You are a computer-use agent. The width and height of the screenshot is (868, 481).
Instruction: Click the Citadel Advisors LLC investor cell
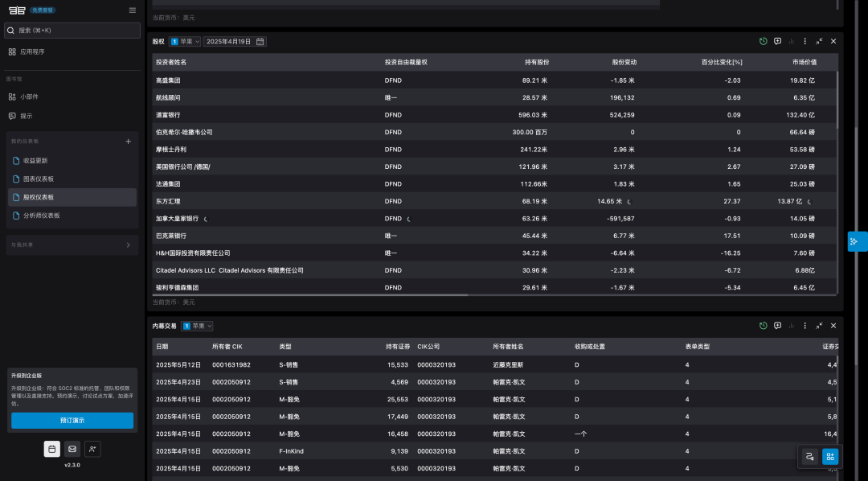[x=230, y=270]
